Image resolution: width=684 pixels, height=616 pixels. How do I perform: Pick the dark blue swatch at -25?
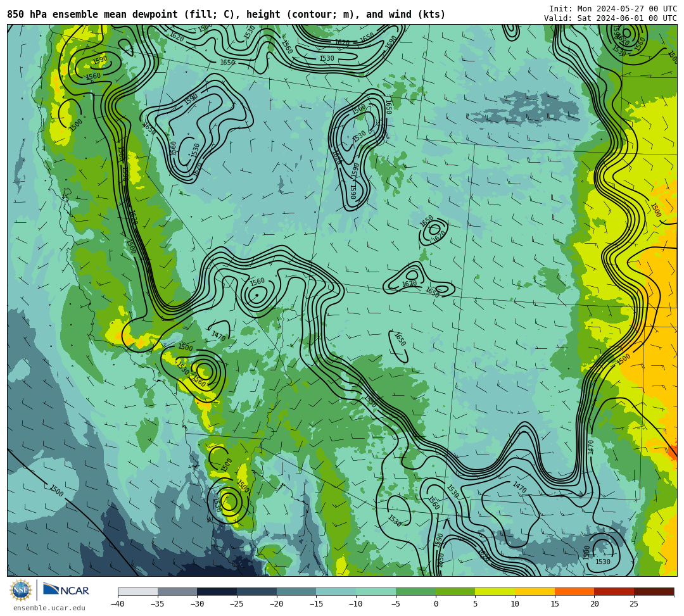257,591
